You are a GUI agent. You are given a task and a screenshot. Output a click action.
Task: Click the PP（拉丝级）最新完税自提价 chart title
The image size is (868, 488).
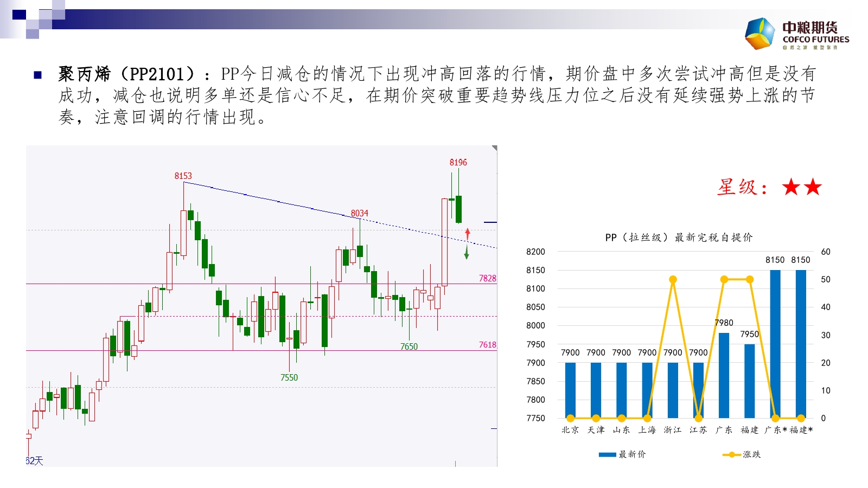tap(679, 237)
